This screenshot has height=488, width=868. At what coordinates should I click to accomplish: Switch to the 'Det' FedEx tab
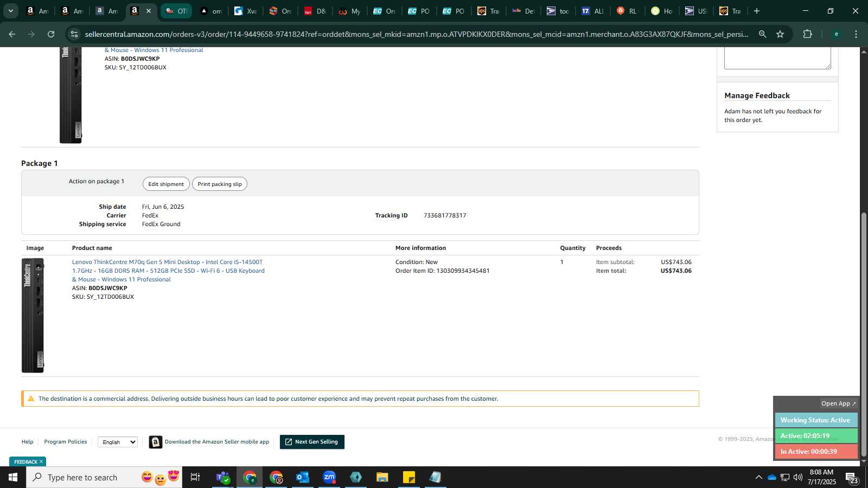pos(524,11)
